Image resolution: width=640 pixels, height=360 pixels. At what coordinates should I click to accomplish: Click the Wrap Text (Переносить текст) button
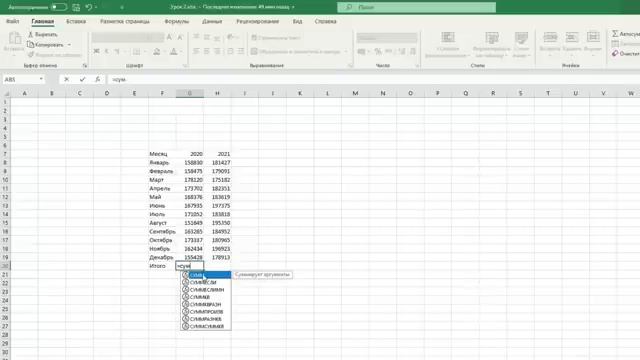pyautogui.click(x=276, y=38)
